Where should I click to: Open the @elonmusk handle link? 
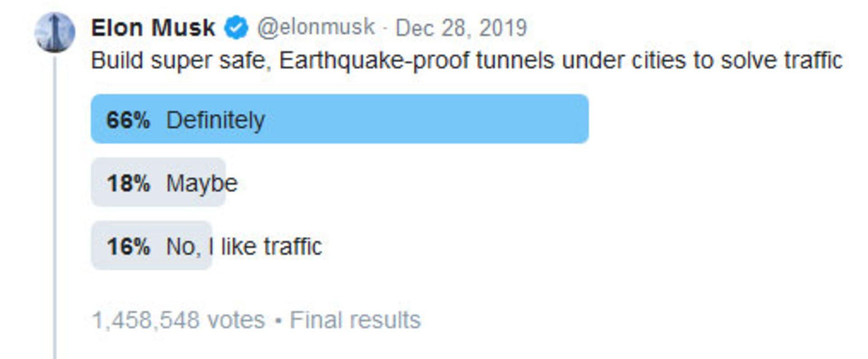316,28
